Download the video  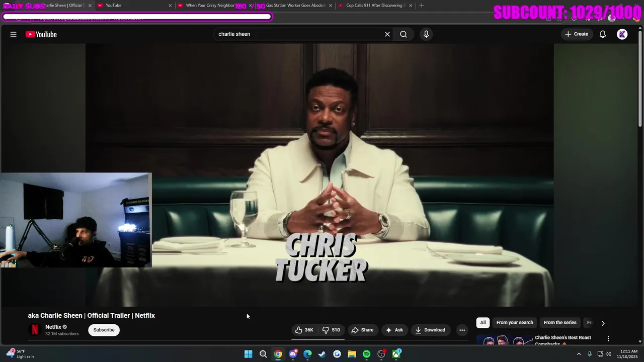[x=430, y=330]
